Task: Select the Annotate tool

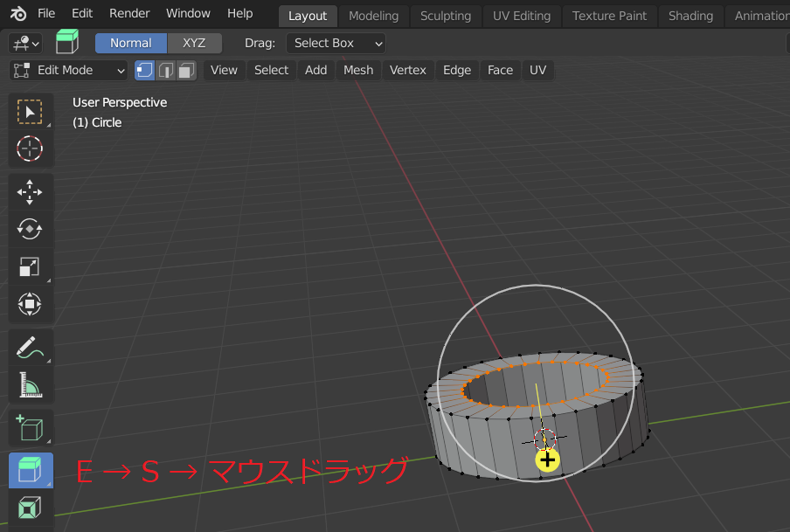Action: point(31,348)
